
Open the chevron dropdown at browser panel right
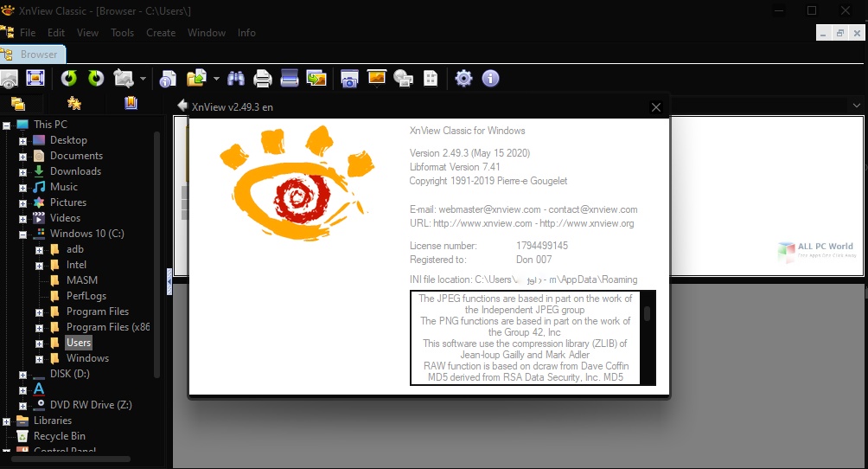(857, 106)
